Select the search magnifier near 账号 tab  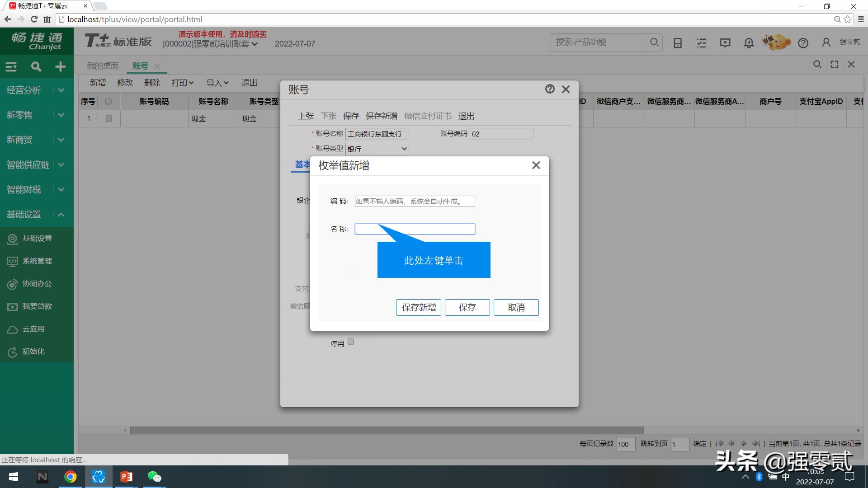[817, 64]
